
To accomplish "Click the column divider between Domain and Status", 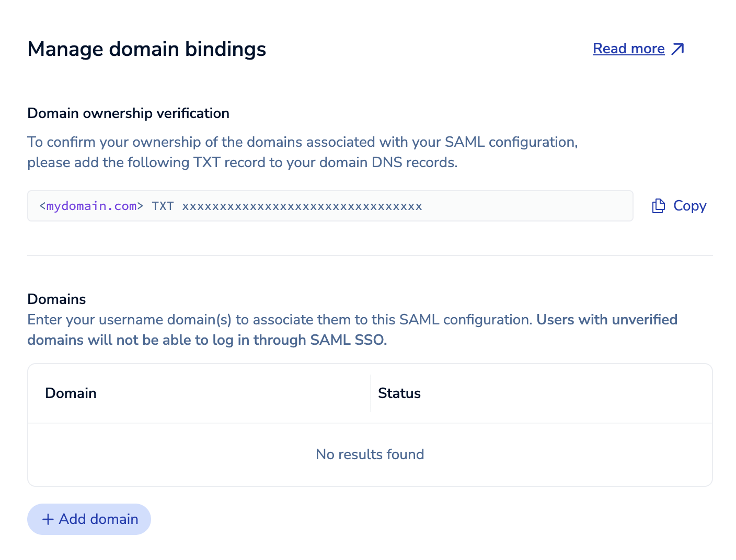I will (x=371, y=393).
